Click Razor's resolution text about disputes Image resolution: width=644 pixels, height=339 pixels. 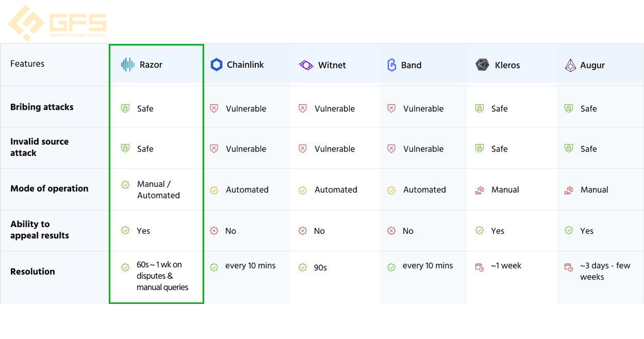(162, 276)
